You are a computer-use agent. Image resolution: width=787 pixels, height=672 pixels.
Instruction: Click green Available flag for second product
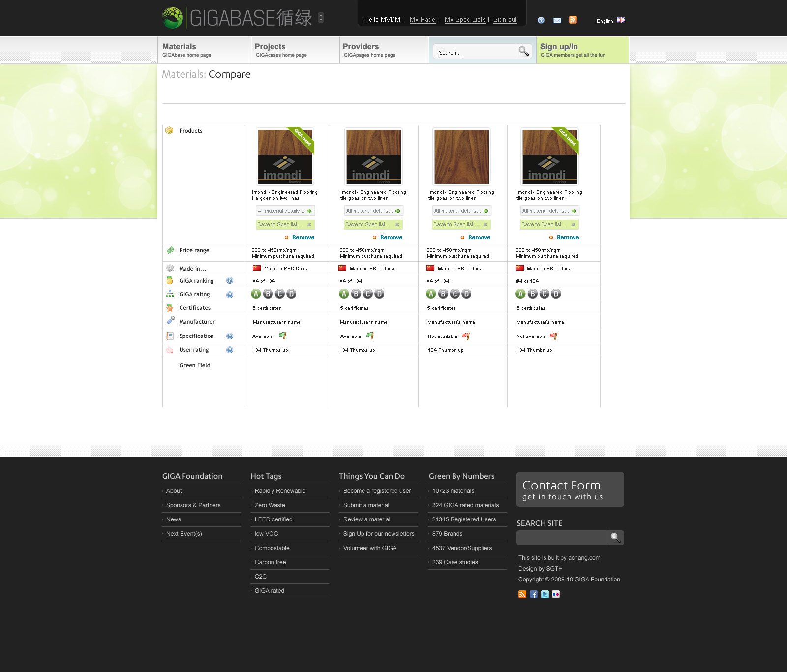[x=370, y=336]
